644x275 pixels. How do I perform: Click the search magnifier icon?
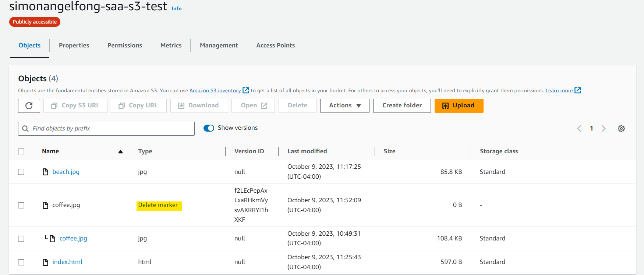[25, 129]
